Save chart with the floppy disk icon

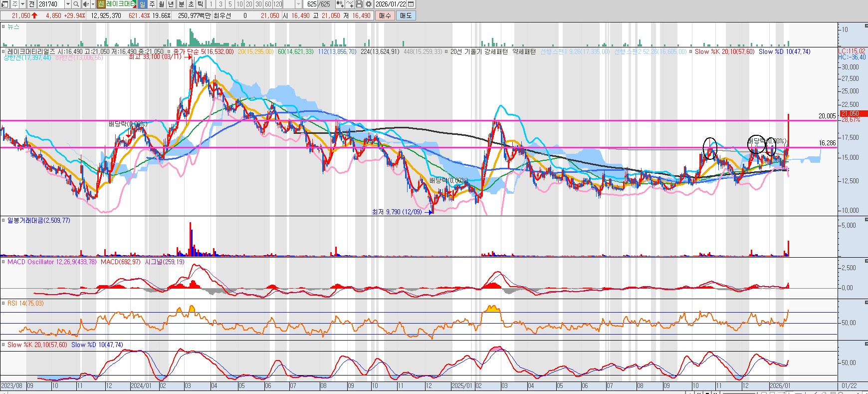tap(359, 4)
